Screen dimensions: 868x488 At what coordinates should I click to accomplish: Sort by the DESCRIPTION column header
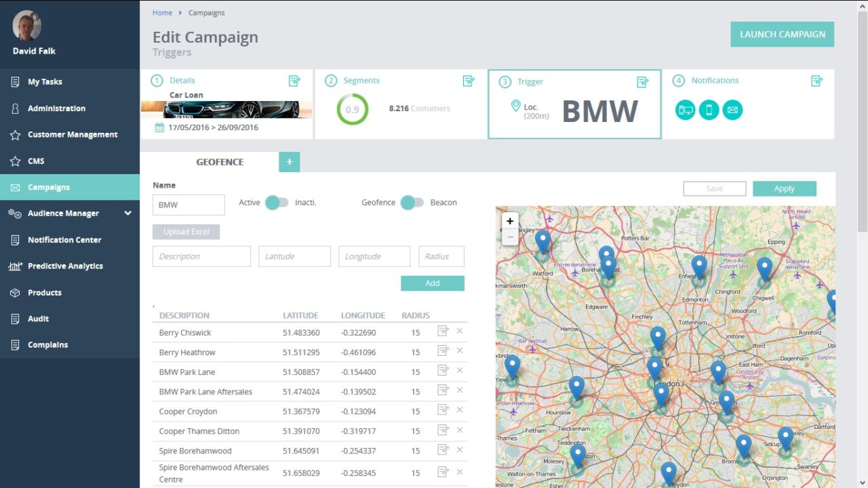[184, 315]
